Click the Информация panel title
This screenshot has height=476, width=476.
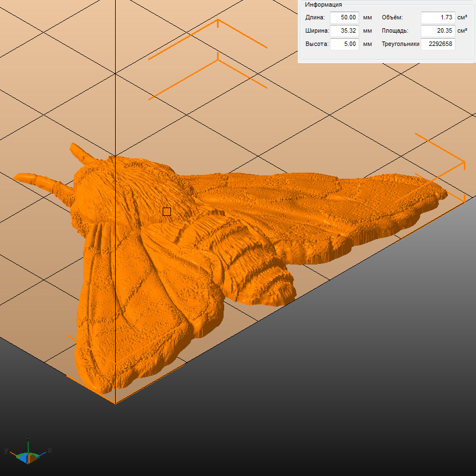pyautogui.click(x=323, y=4)
